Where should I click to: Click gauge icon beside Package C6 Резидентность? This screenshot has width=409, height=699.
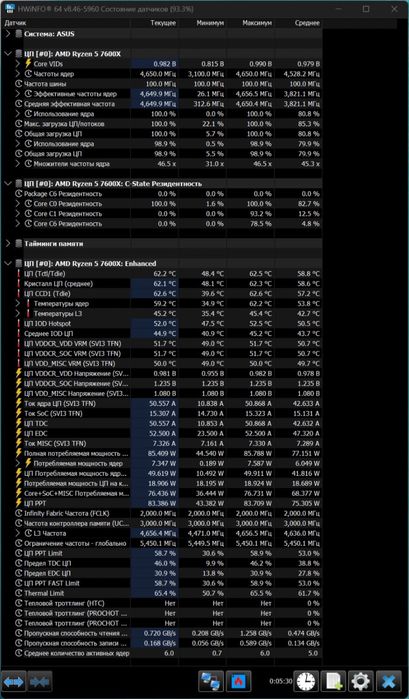click(x=19, y=194)
